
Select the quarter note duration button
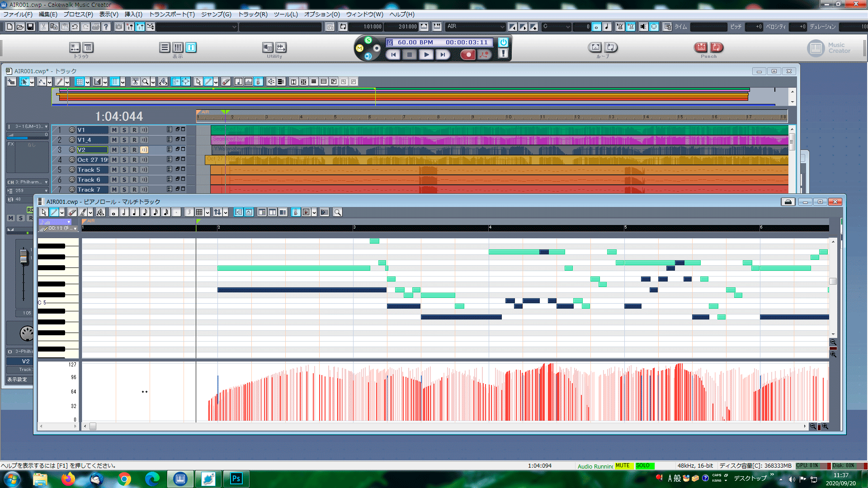point(134,212)
